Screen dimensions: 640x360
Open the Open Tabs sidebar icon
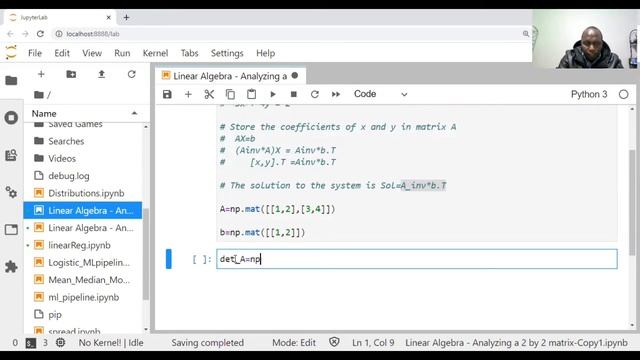[x=11, y=229]
